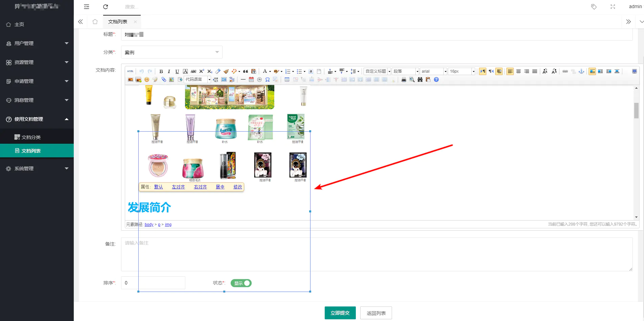This screenshot has width=644, height=321.
Task: Preview the document content
Action: [x=412, y=79]
